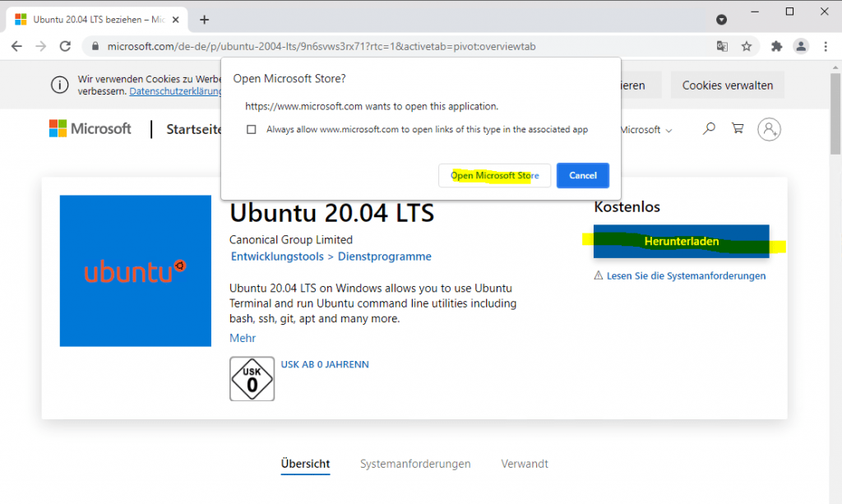The width and height of the screenshot is (842, 504).
Task: Open Chrome profile avatar icon
Action: [x=801, y=46]
